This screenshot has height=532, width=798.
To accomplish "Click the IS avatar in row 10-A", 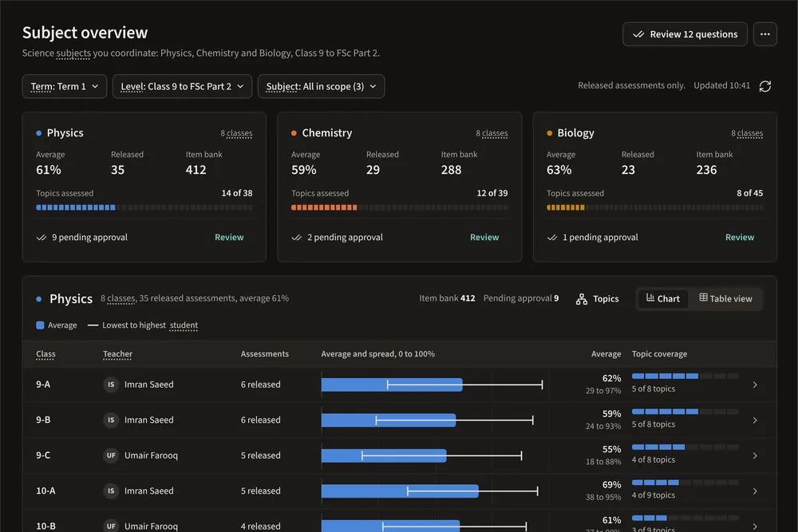I will [111, 491].
